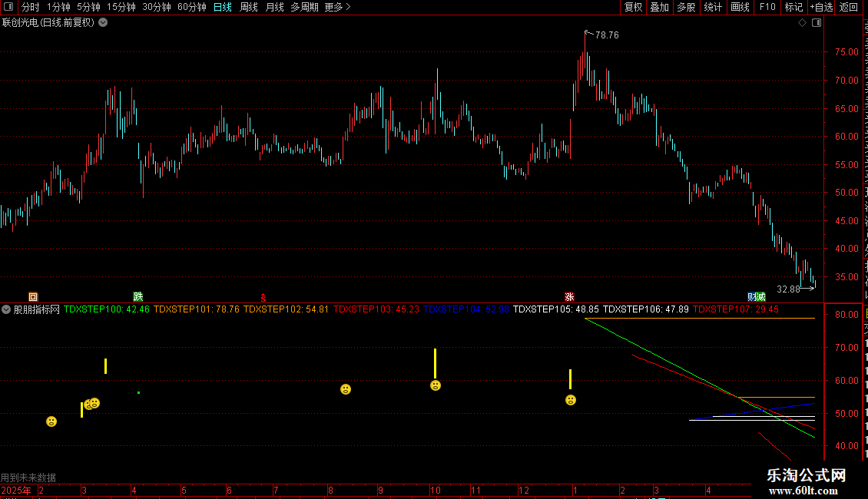Click the 32.88 low price label
Screen dimensions: 868x499
click(788, 289)
